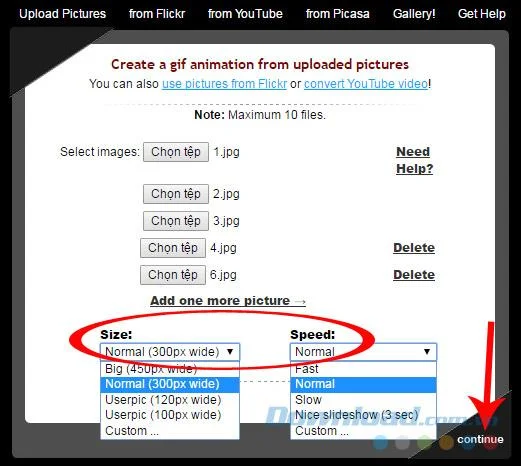Viewport: 521px width, 466px height.
Task: Select Fast speed option
Action: 363,369
